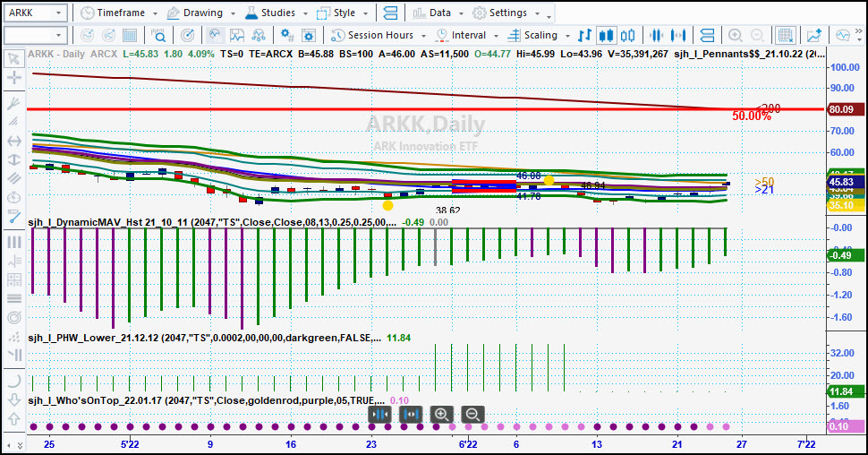868x455 pixels.
Task: Click the compress bar spacing icon
Action: (x=657, y=36)
